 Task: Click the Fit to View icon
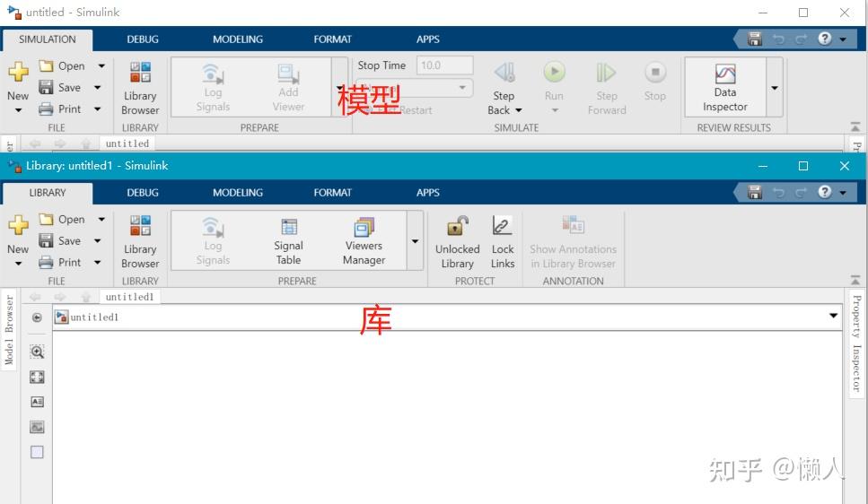coord(37,378)
